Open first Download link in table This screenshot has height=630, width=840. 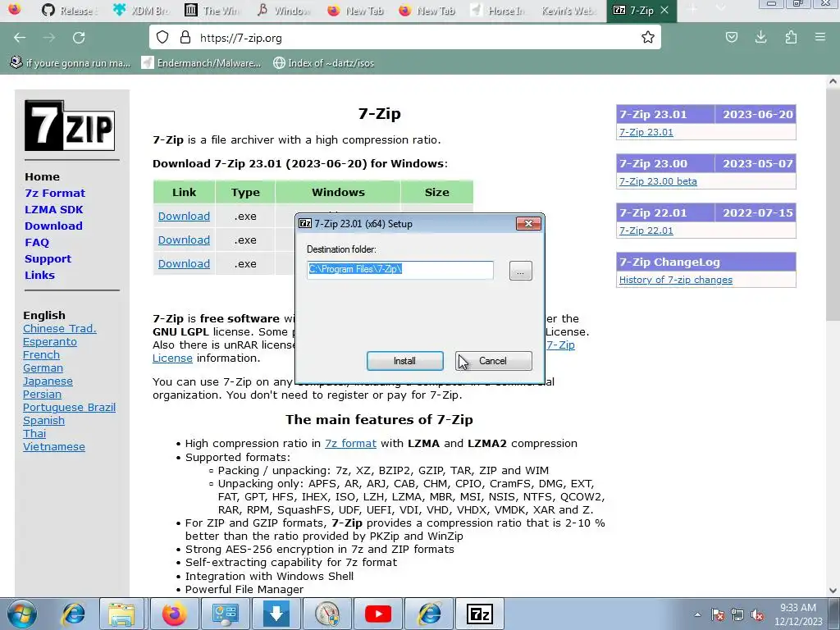[184, 216]
